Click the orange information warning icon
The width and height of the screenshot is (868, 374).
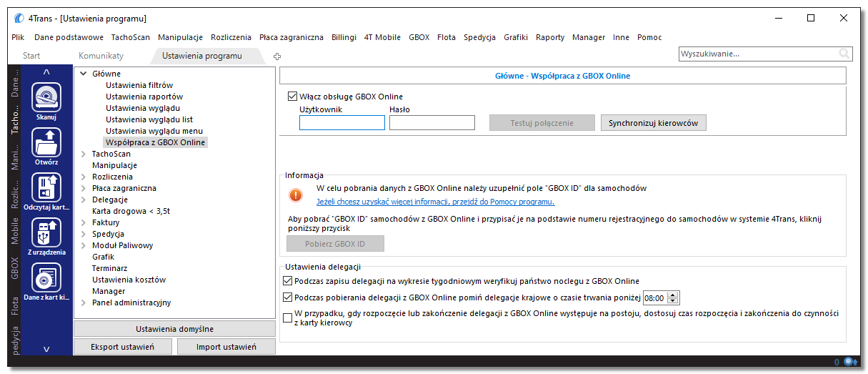click(296, 195)
